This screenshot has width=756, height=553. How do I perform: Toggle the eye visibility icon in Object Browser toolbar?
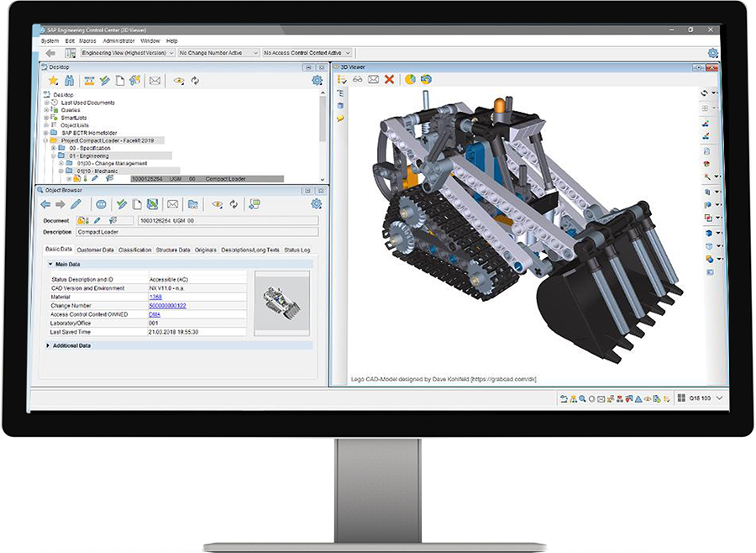(x=218, y=204)
